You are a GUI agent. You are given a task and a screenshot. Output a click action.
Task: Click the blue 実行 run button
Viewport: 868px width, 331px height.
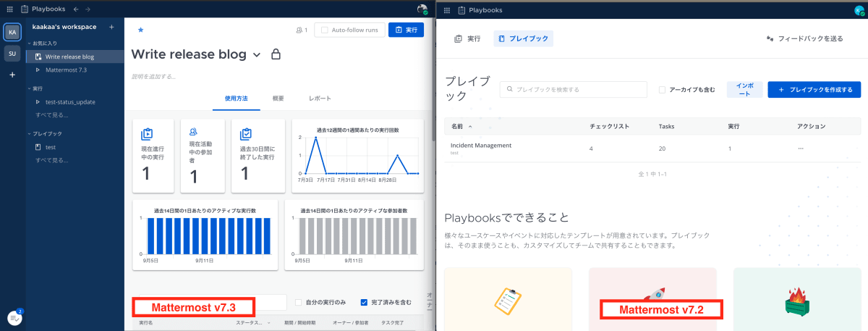(407, 30)
